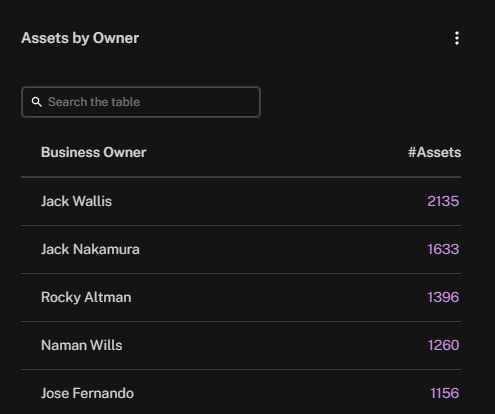The width and height of the screenshot is (495, 414).
Task: Select the Jack Nakamura row
Action: pyautogui.click(x=241, y=249)
